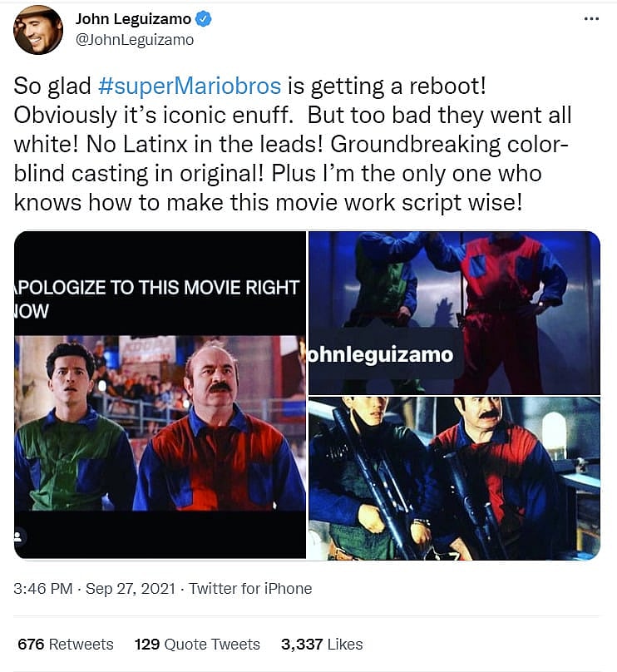
Task: Click the tweet text body
Action: (293, 144)
